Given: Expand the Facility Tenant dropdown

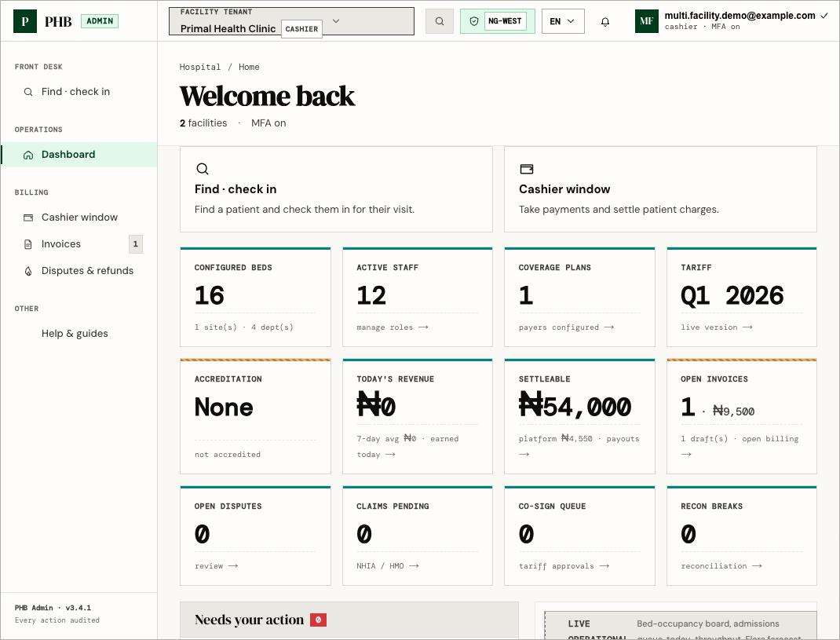Looking at the screenshot, I should pyautogui.click(x=291, y=21).
